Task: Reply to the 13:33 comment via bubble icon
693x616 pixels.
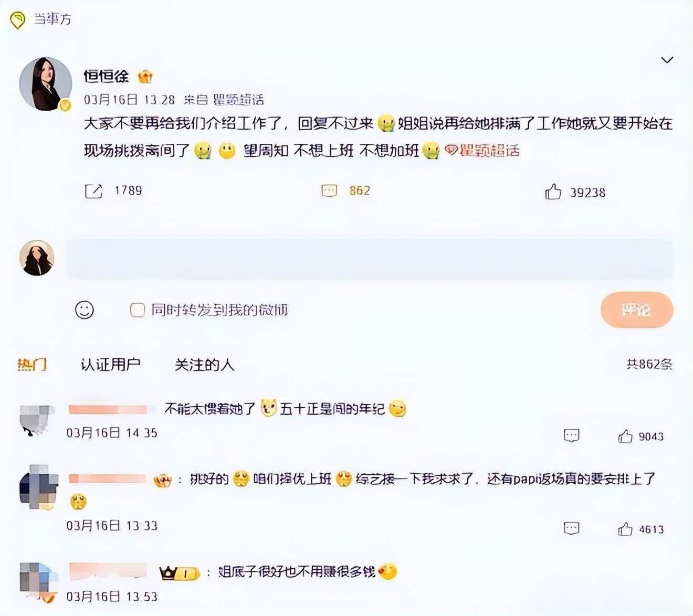Action: [571, 528]
